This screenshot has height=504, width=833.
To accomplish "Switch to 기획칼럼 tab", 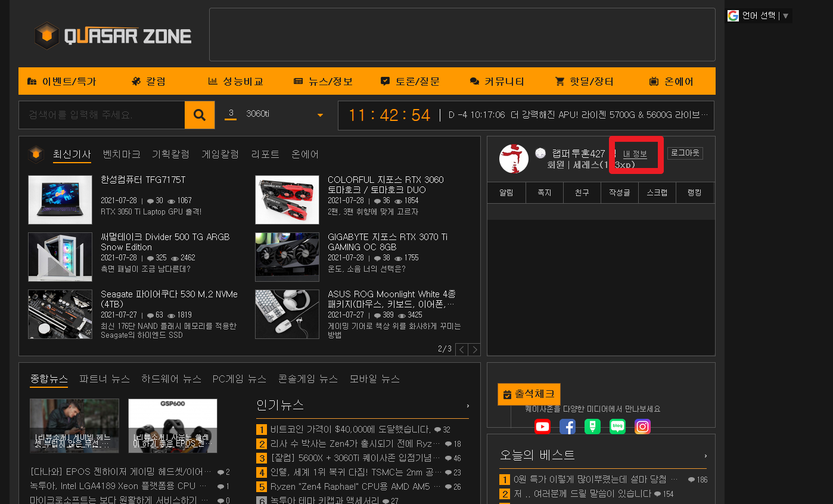I will click(x=170, y=154).
